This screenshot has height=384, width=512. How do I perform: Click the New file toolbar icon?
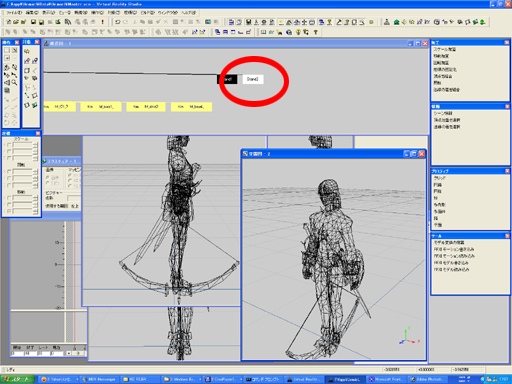(8, 22)
